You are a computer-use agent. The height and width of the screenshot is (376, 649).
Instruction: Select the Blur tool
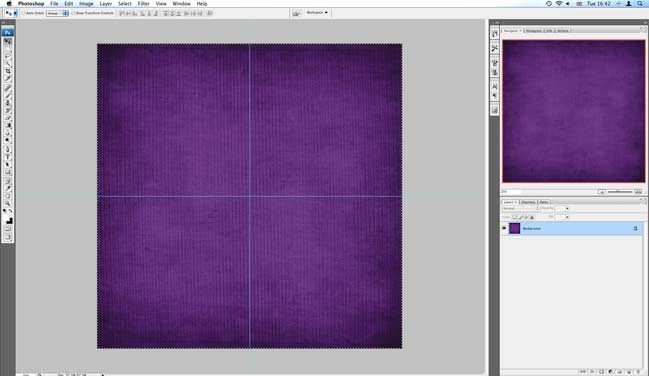[8, 133]
